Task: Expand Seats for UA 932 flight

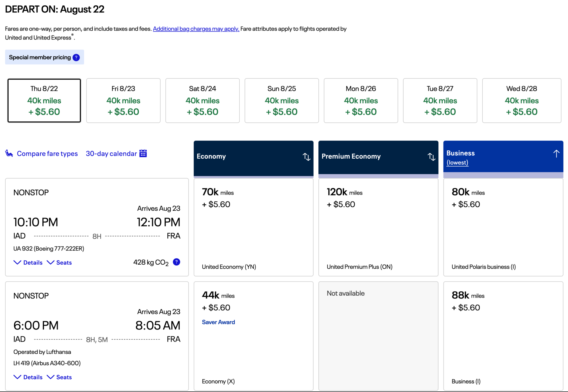Action: (x=59, y=262)
